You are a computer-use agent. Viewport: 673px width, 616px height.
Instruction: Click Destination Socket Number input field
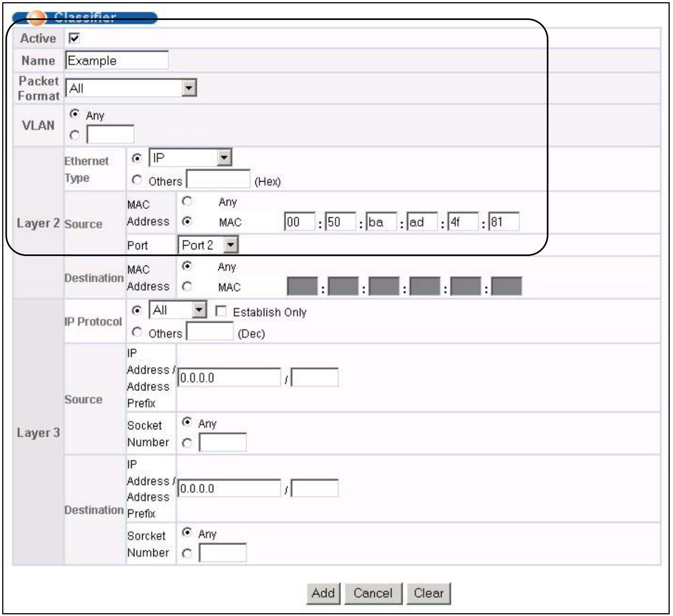[x=223, y=553]
